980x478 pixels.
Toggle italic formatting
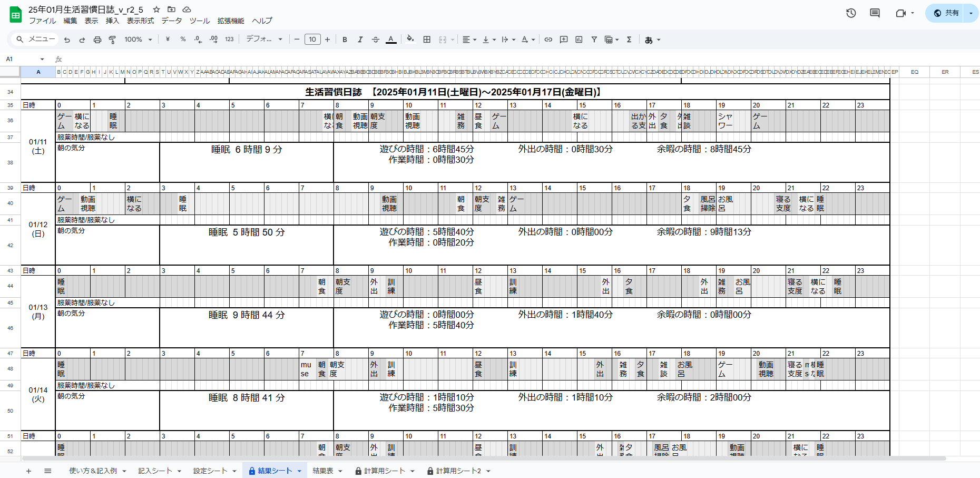(x=360, y=40)
